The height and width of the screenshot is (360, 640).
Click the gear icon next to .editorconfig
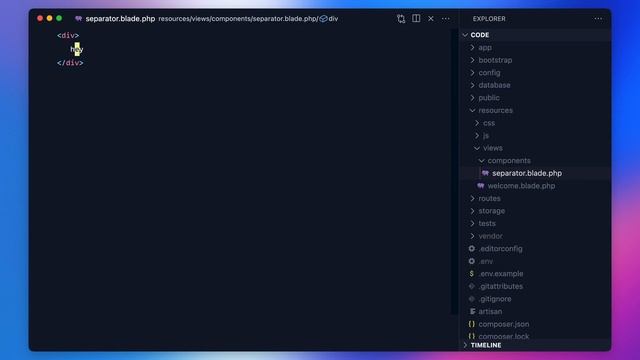(472, 249)
